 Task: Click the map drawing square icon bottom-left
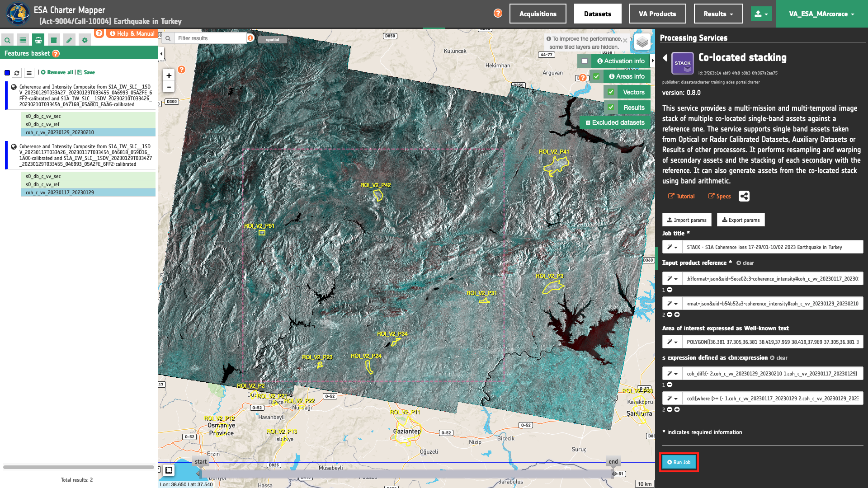click(169, 470)
